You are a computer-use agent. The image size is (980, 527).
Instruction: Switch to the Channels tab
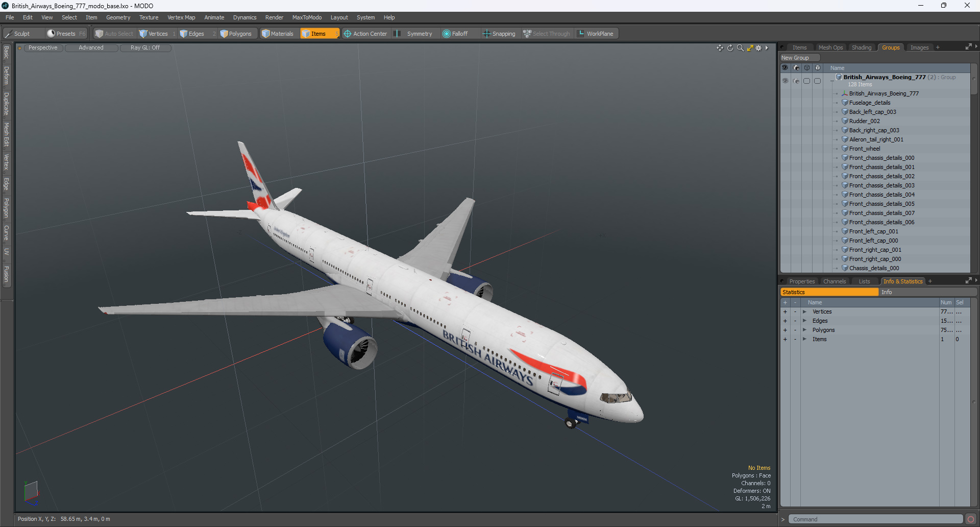point(835,281)
